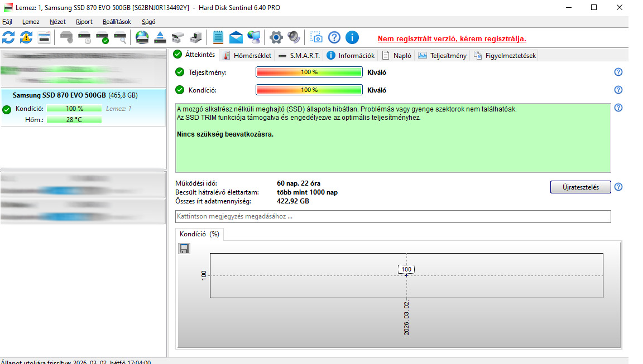Image resolution: width=643 pixels, height=364 pixels.
Task: Click the floppy save icon above graph
Action: 184,249
